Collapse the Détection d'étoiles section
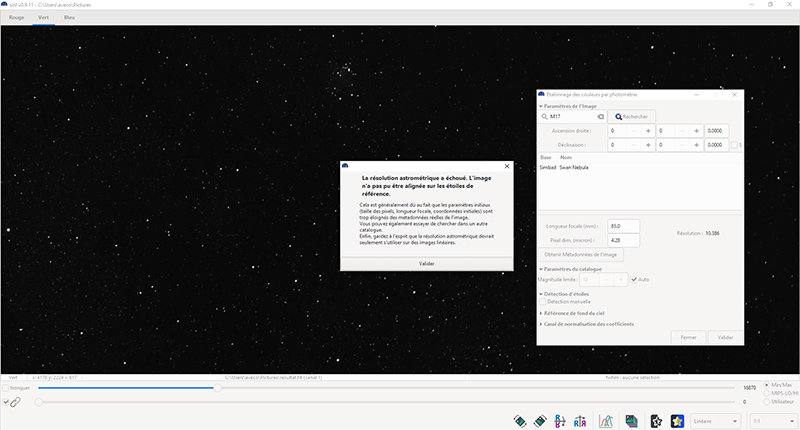Viewport: 800px width, 430px height. (541, 294)
